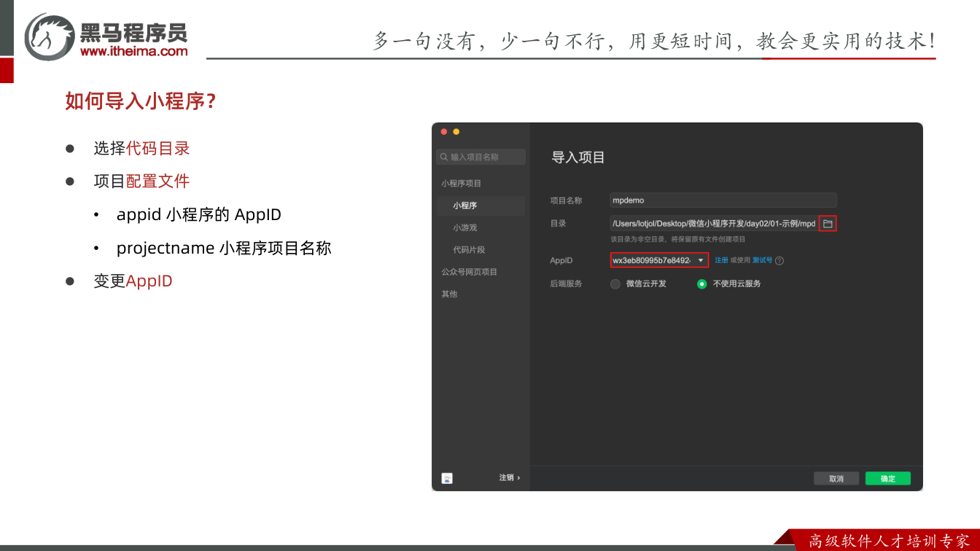The height and width of the screenshot is (551, 980).
Task: Click the green 确定 button
Action: [888, 479]
